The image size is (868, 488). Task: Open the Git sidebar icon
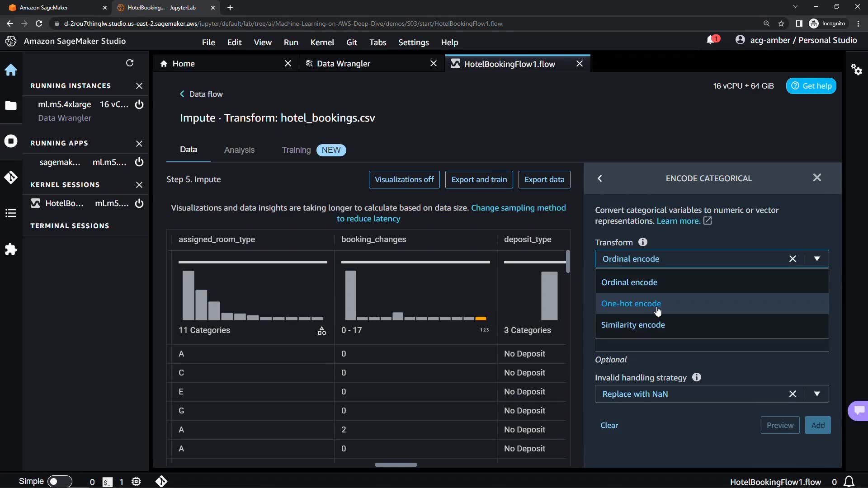(x=11, y=177)
